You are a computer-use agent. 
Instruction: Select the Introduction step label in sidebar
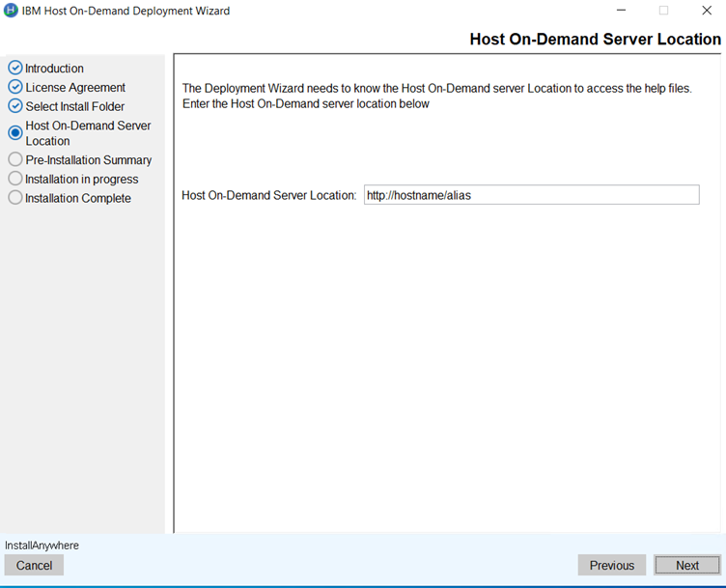[54, 69]
